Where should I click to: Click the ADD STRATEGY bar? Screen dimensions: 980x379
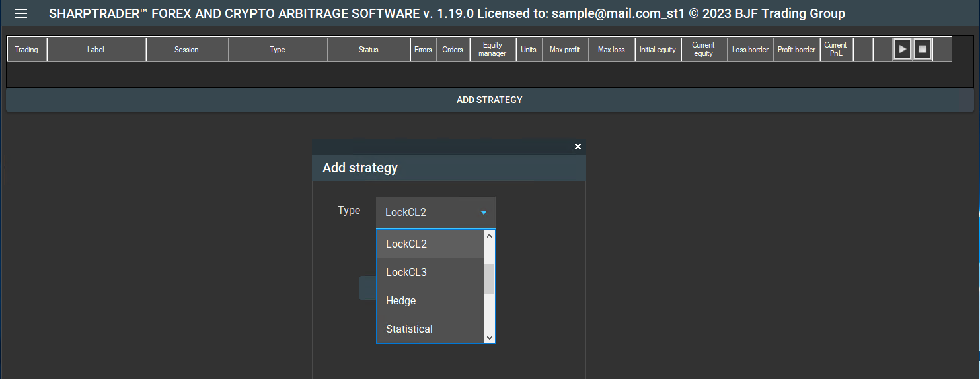tap(489, 100)
